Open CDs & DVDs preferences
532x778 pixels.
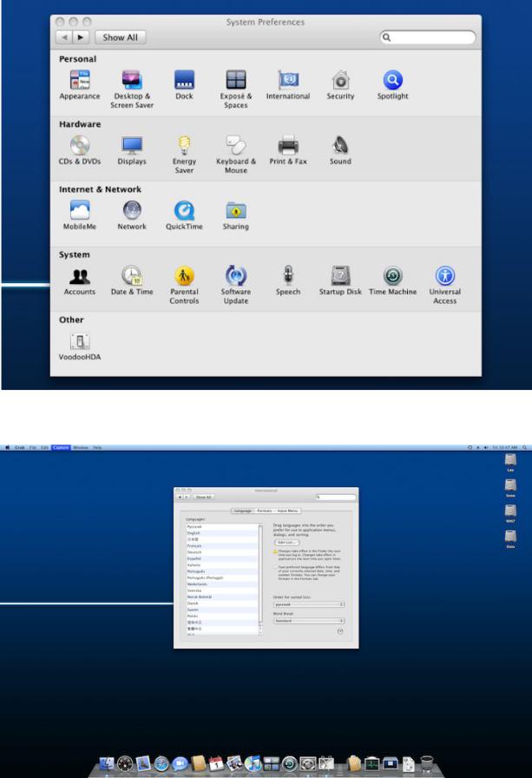80,150
